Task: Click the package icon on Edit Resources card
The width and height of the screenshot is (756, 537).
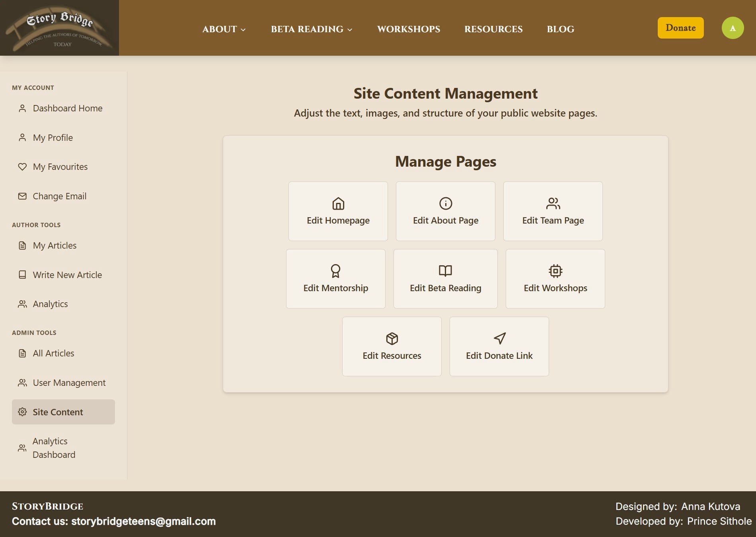Action: 392,339
